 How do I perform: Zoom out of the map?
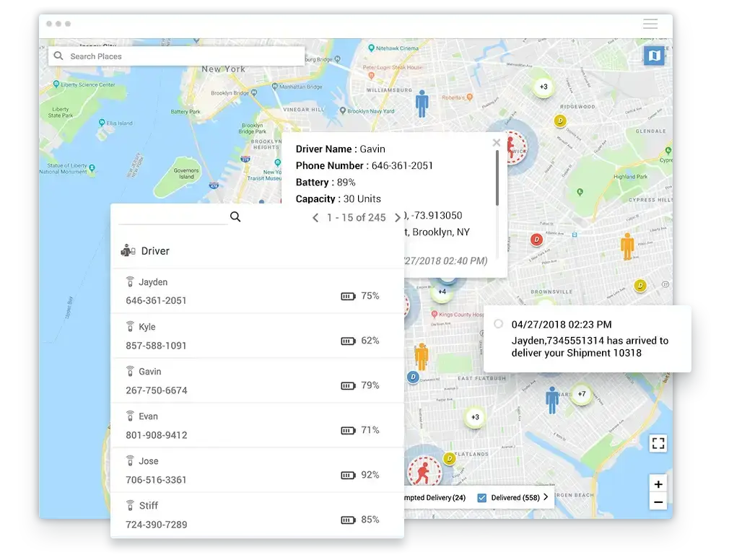pyautogui.click(x=658, y=502)
